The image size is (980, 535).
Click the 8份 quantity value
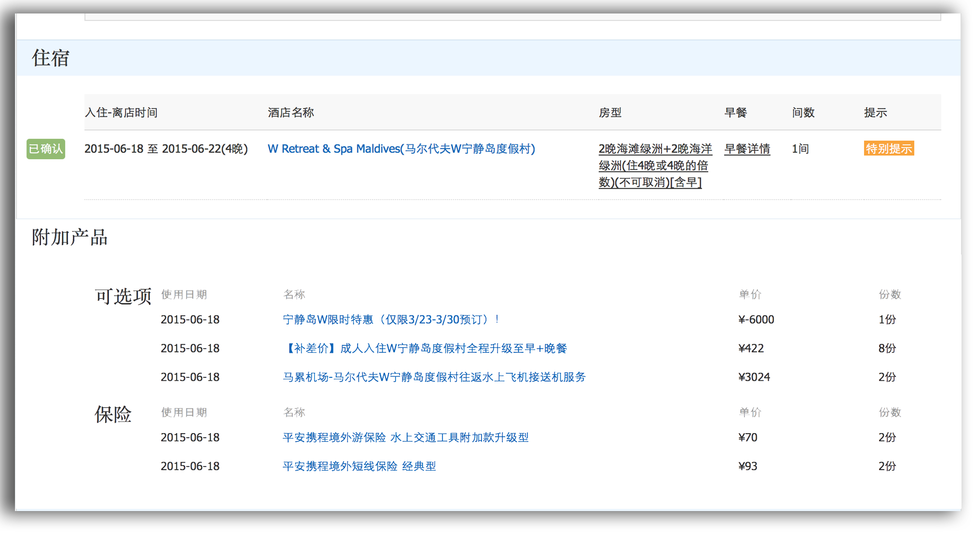887,348
